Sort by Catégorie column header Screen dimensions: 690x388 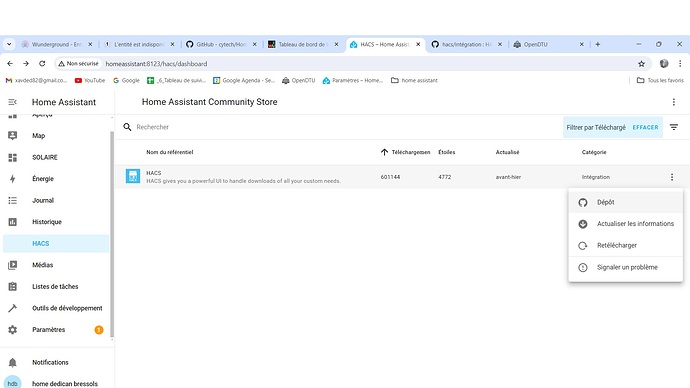[x=594, y=152]
